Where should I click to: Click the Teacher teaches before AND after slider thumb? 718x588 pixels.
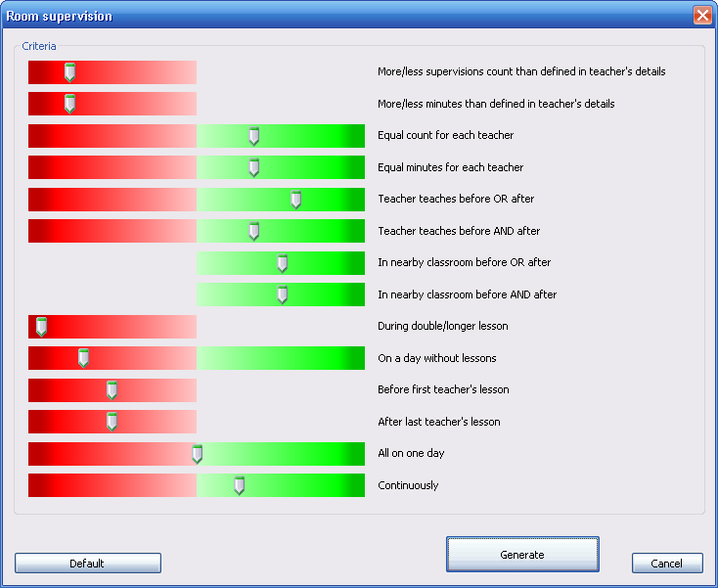[x=253, y=231]
